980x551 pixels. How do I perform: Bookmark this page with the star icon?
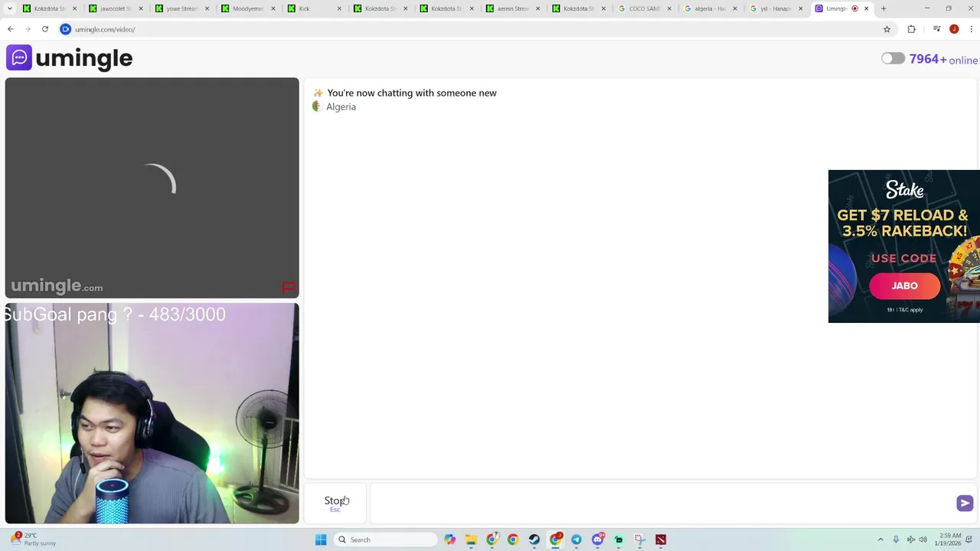coord(887,29)
